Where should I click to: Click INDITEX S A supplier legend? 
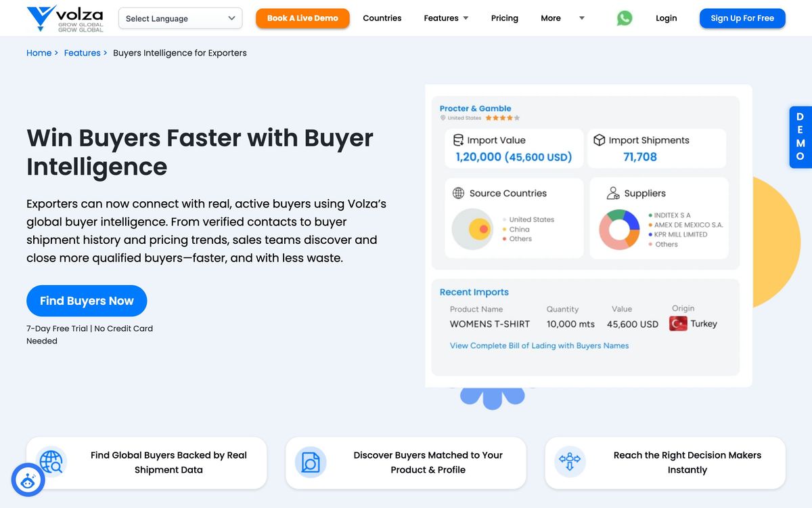pos(669,215)
